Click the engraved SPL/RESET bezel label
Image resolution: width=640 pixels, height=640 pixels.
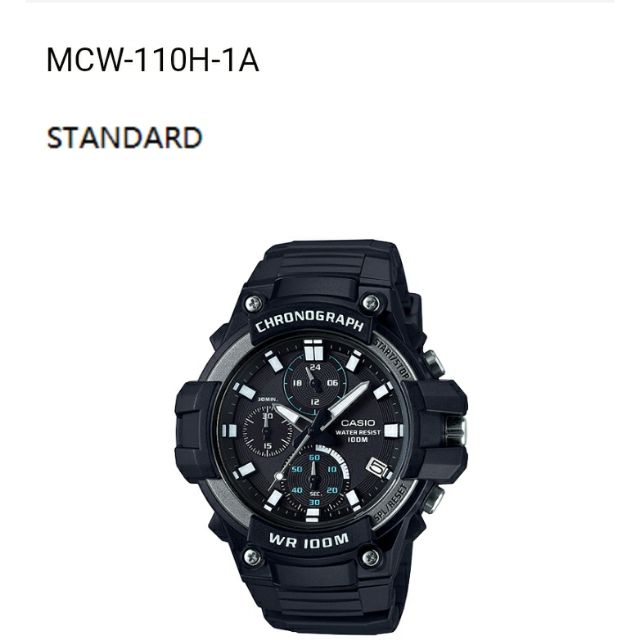tap(391, 503)
